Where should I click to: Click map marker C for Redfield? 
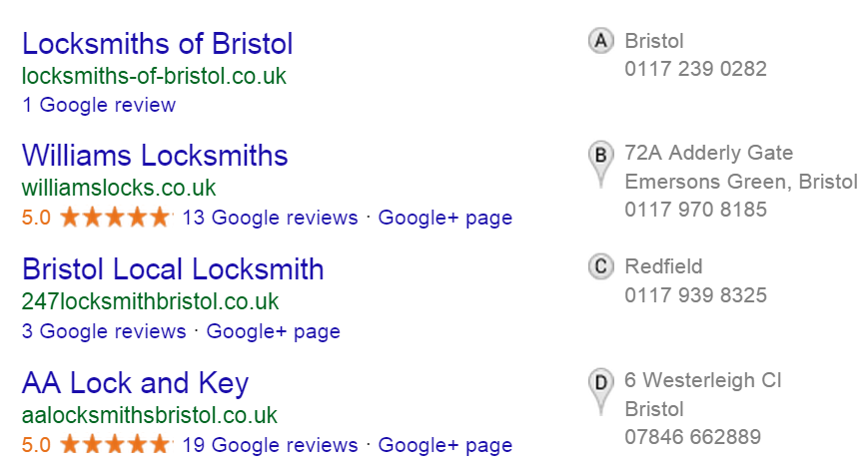pyautogui.click(x=600, y=266)
